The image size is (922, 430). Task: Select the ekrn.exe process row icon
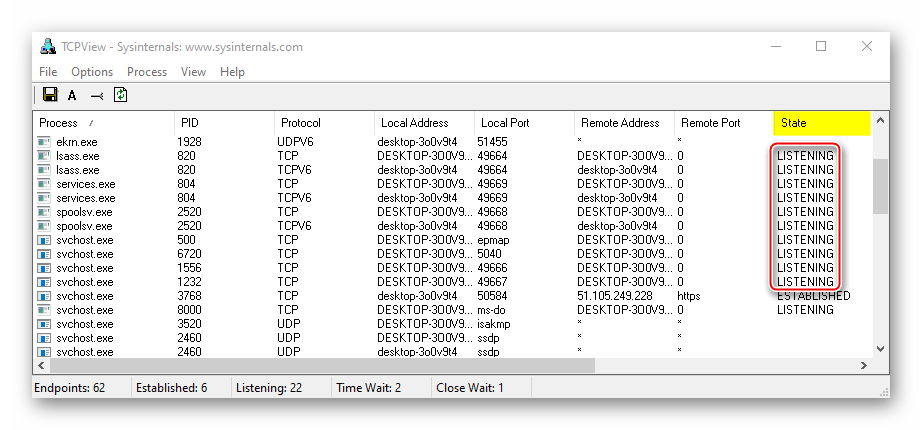click(x=44, y=142)
